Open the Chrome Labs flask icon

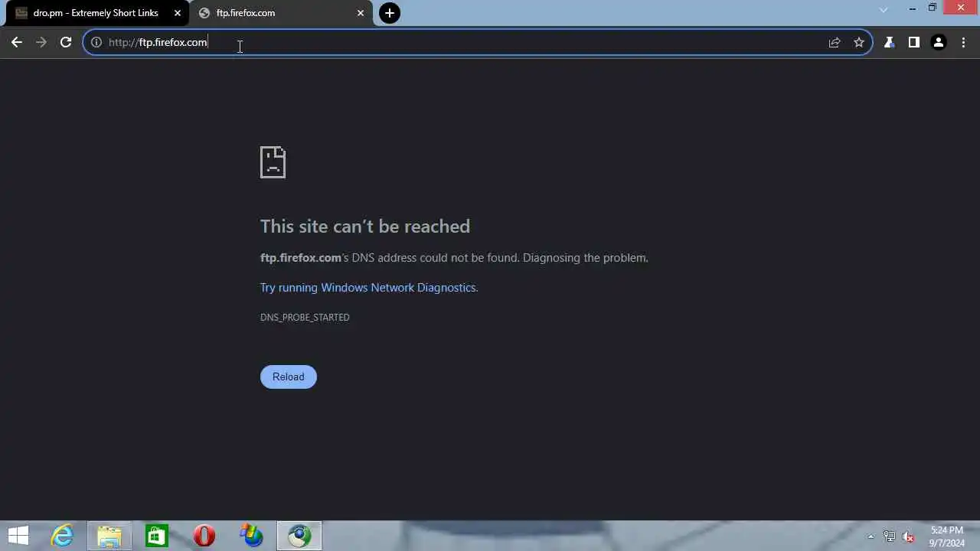click(x=889, y=42)
